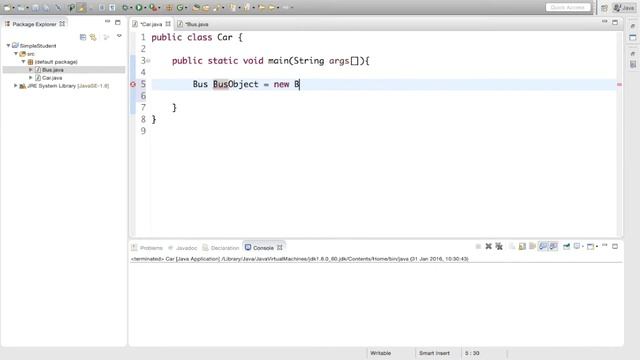Toggle Word Wrap in Console toolbar
This screenshot has width=640, height=360.
[x=532, y=246]
